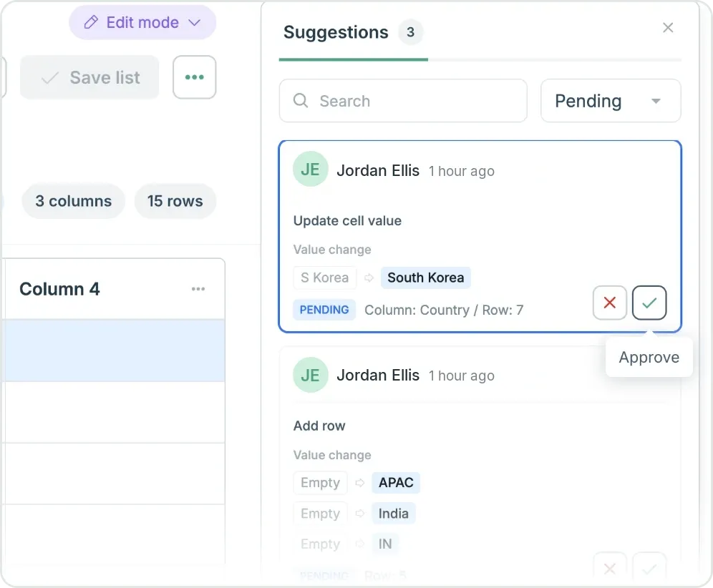Click the S Korea old value tag
This screenshot has width=713, height=588.
click(325, 278)
